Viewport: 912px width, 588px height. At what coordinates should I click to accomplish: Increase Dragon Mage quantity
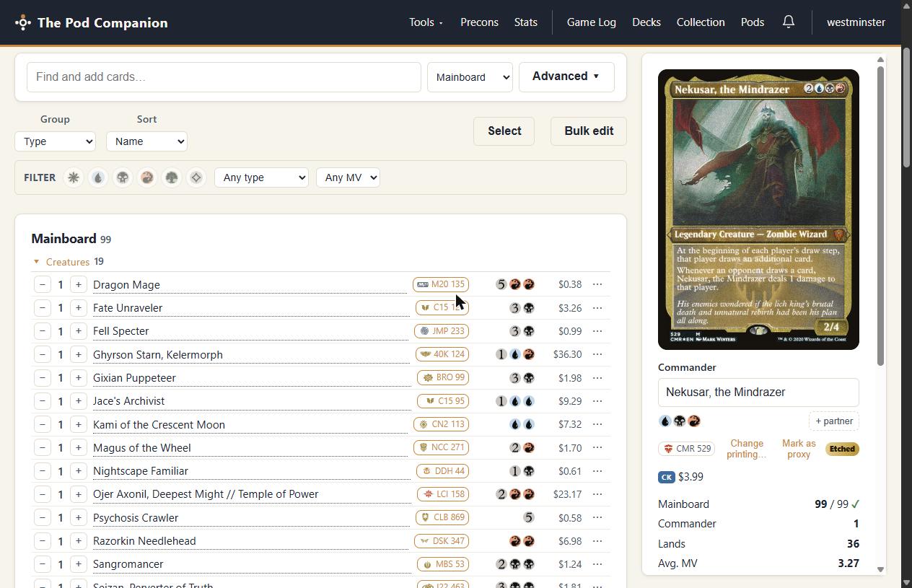(x=79, y=284)
